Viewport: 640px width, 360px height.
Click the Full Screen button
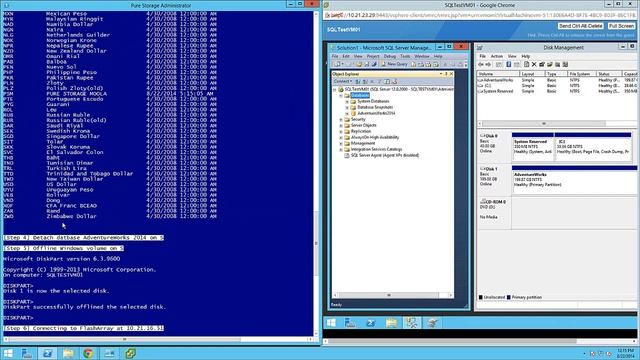tap(621, 26)
